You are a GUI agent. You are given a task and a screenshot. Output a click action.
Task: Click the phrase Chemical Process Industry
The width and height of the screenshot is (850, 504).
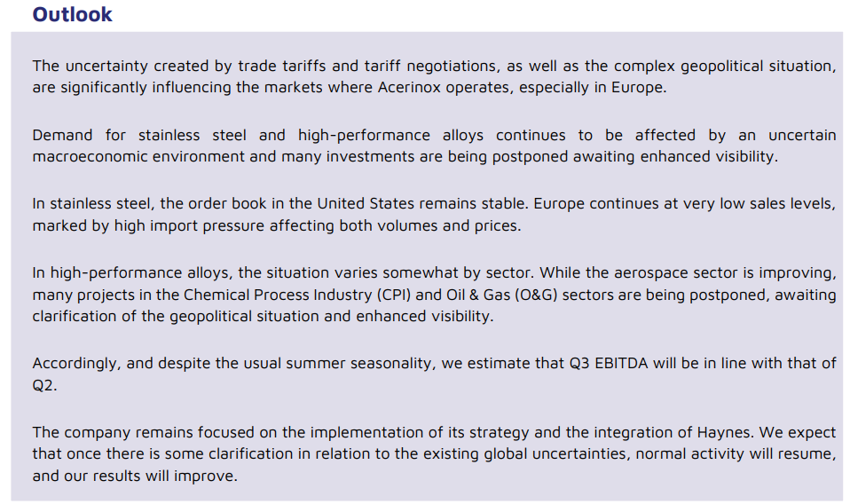coord(275,295)
